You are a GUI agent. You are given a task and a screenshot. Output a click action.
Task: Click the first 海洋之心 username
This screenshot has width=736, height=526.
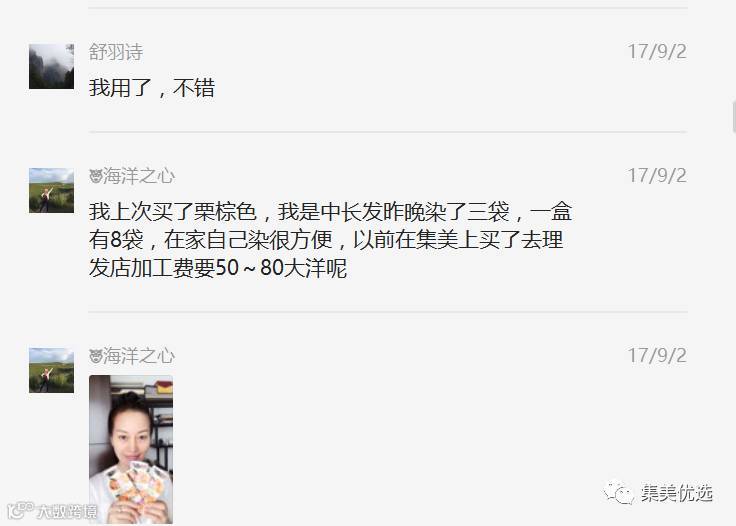coord(139,176)
